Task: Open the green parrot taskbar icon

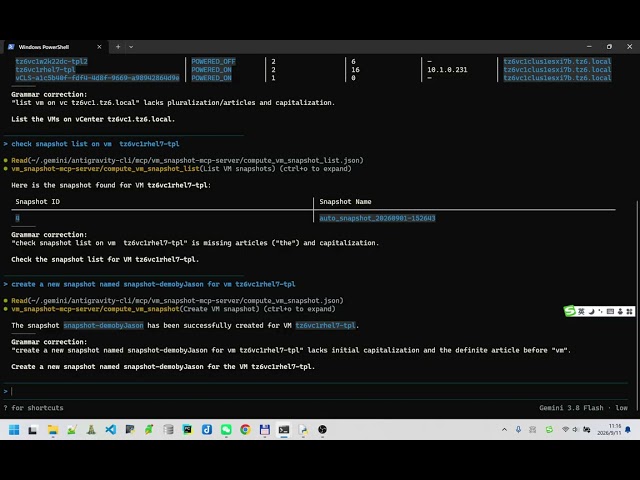Action: [149, 429]
